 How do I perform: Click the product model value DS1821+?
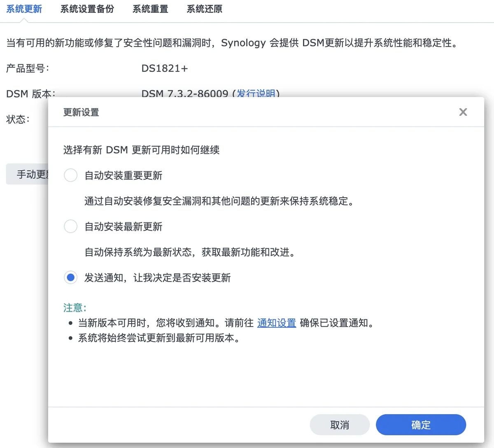tap(165, 68)
